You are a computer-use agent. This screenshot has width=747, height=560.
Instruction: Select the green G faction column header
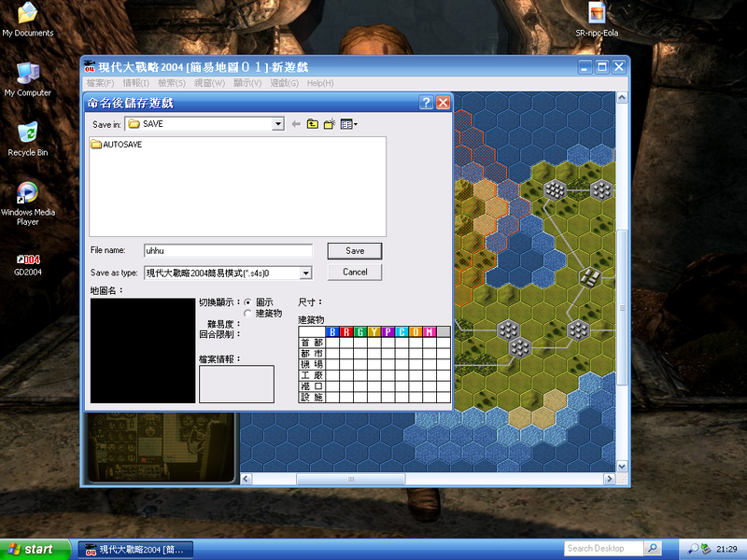pyautogui.click(x=360, y=332)
